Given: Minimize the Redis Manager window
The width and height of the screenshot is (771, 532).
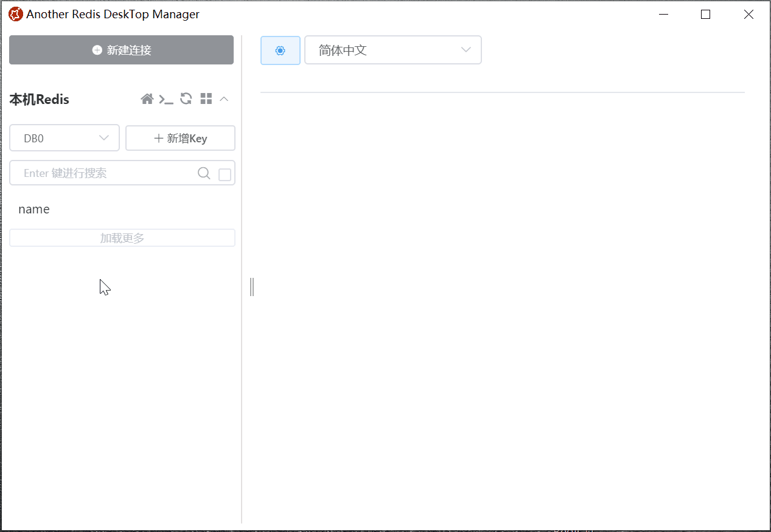Looking at the screenshot, I should point(663,15).
